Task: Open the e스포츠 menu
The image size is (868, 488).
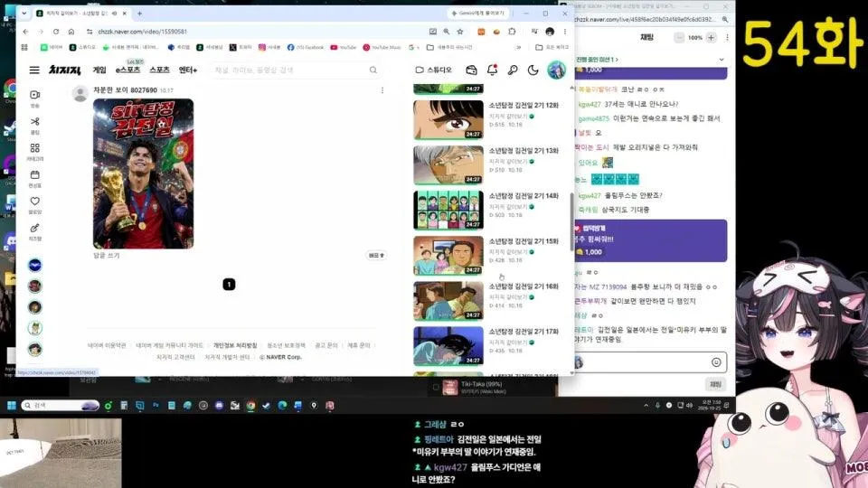Action: (x=127, y=70)
